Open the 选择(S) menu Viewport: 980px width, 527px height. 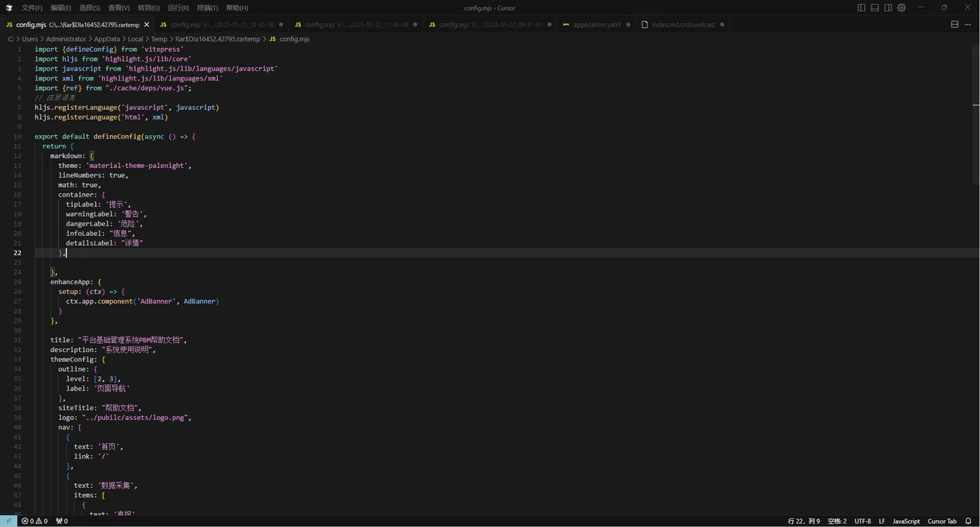(90, 8)
